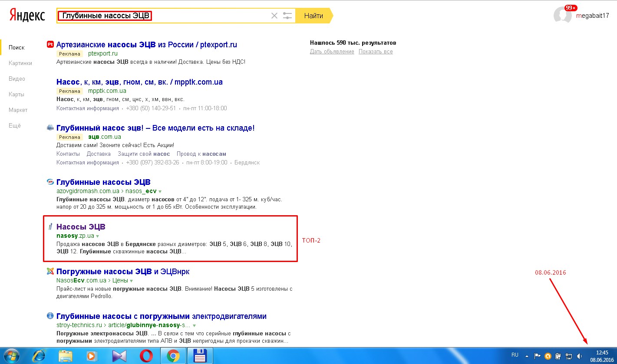Screen dimensions: 617x364
Task: Expand dropdown arrow next to glubinnye-nasosy-s
Action: pos(194,325)
